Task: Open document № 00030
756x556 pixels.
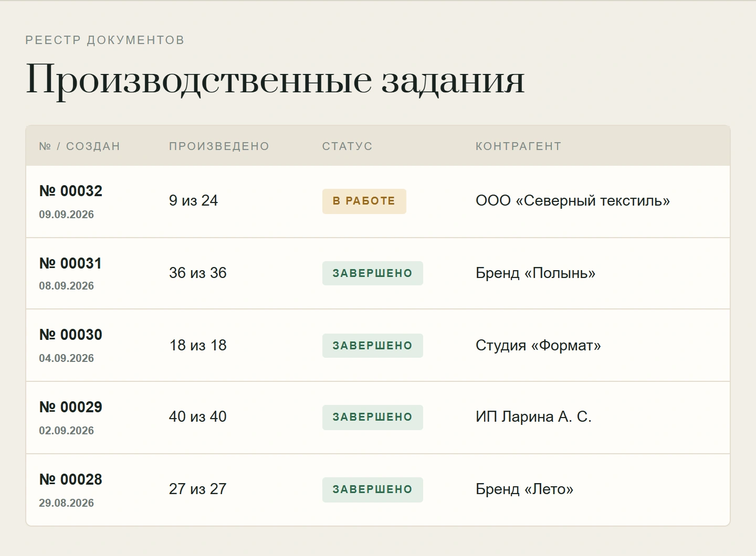Action: (71, 335)
